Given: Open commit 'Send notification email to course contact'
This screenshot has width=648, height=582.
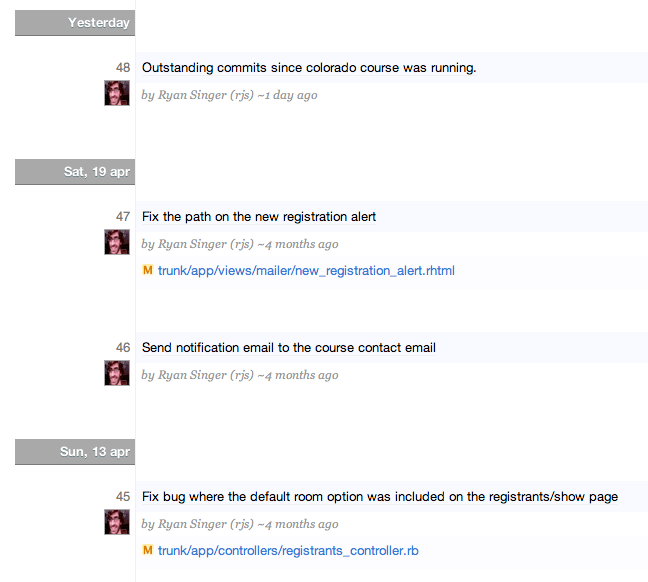Looking at the screenshot, I should tap(289, 348).
